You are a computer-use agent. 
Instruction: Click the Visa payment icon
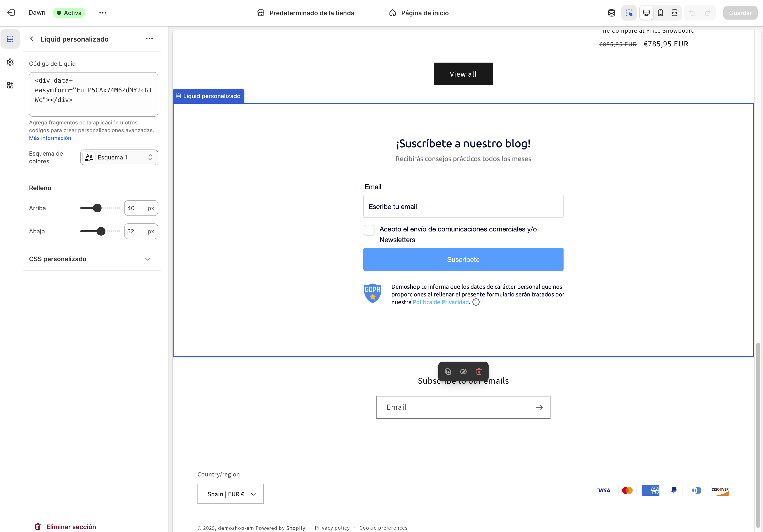(x=604, y=490)
